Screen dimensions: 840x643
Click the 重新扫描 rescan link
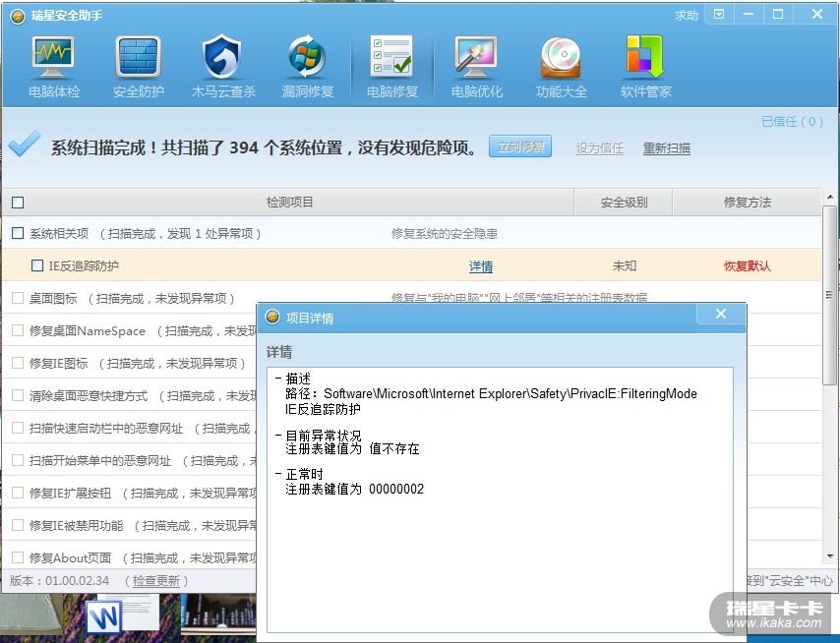click(667, 148)
